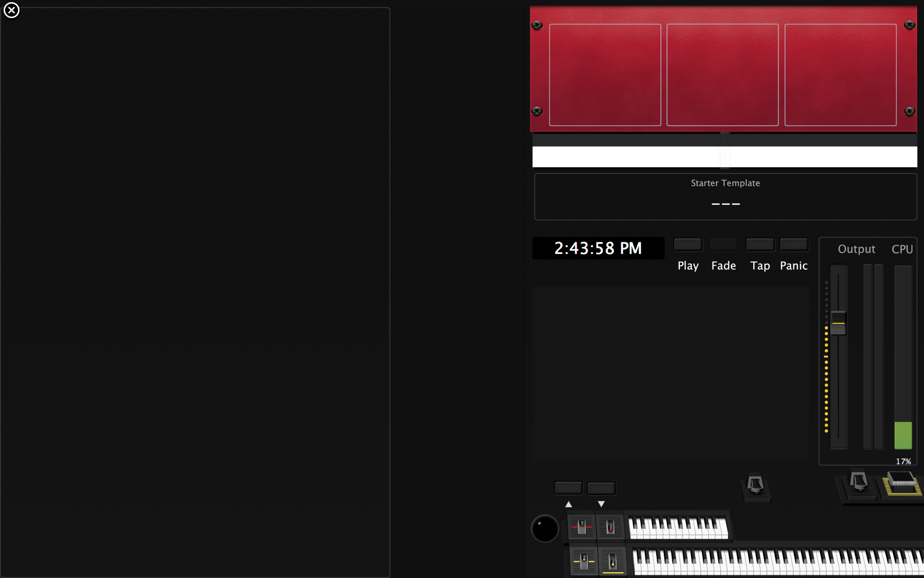The height and width of the screenshot is (578, 924).
Task: Click the green CPU meter bar
Action: pos(903,435)
